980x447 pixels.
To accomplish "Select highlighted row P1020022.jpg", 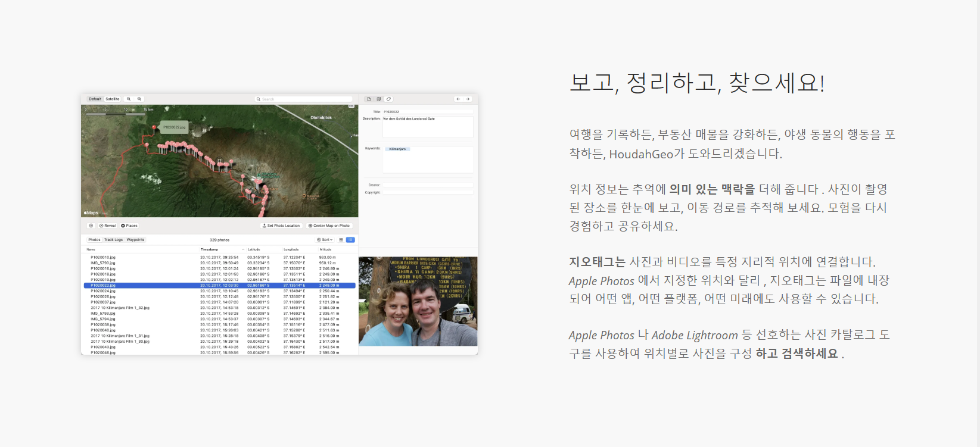I will pyautogui.click(x=220, y=285).
